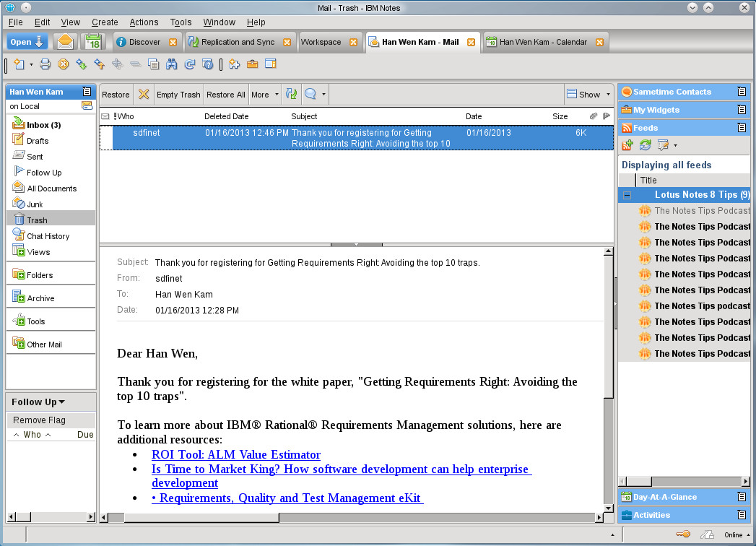
Task: Open dropdown arrow beside New icon
Action: pyautogui.click(x=31, y=64)
